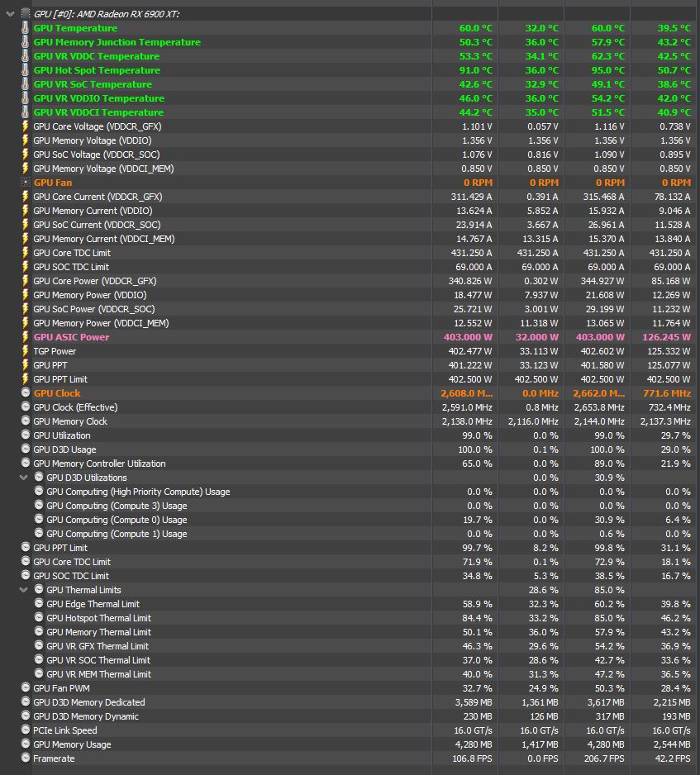The height and width of the screenshot is (775, 700).
Task: Select the GPU Fan row label
Action: click(x=53, y=183)
